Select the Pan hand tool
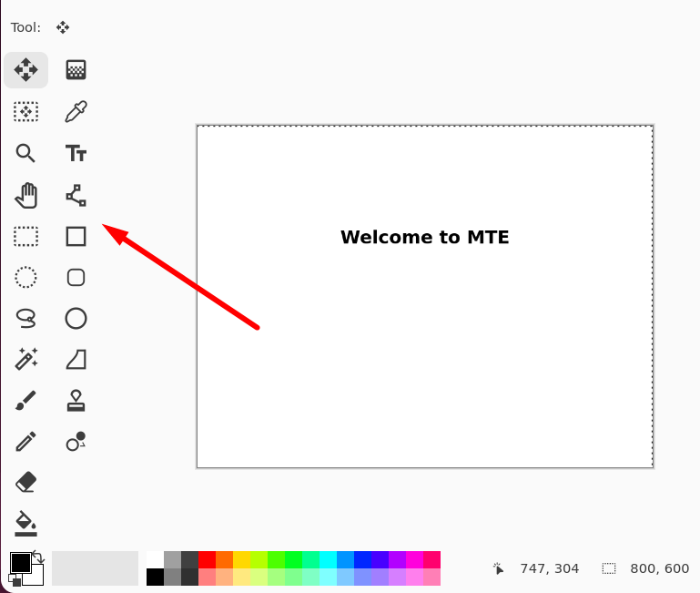700x593 pixels. click(25, 195)
